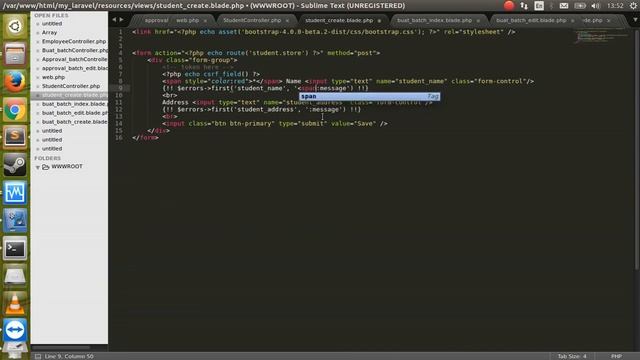Open StudentController.php from Open Files
640x360 pixels.
71,86
